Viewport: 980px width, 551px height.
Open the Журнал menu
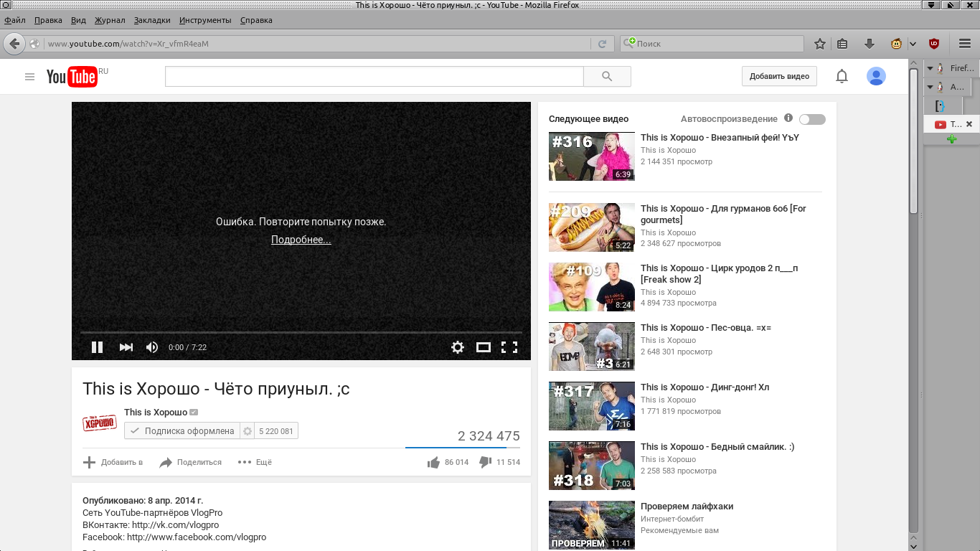pyautogui.click(x=110, y=20)
